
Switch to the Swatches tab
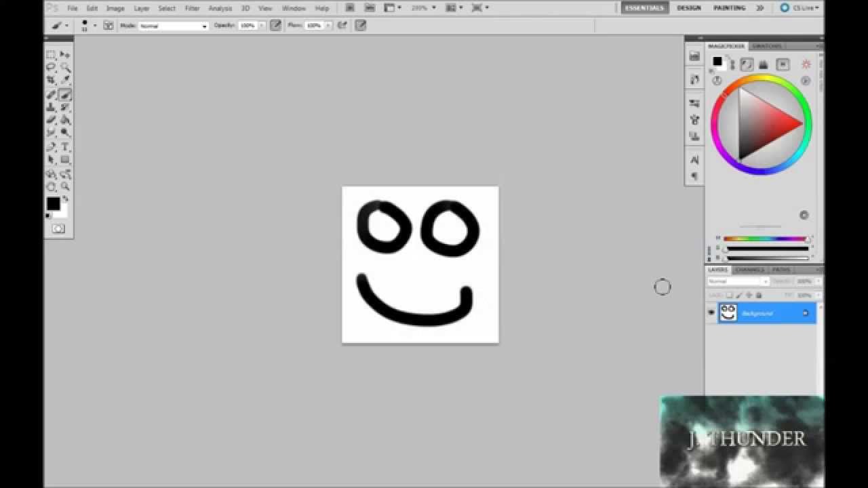(767, 46)
